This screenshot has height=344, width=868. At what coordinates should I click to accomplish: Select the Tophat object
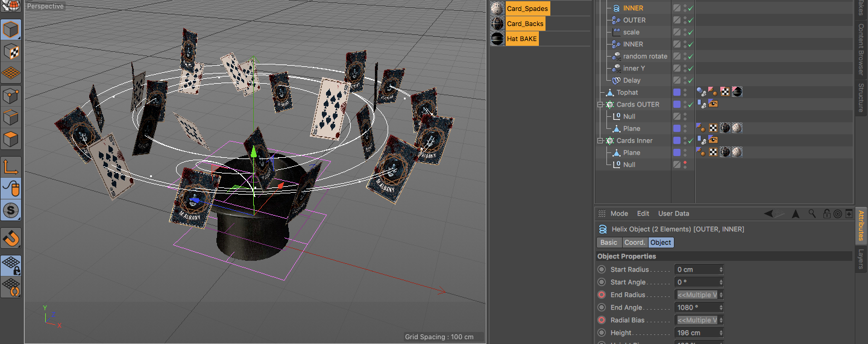pyautogui.click(x=627, y=92)
